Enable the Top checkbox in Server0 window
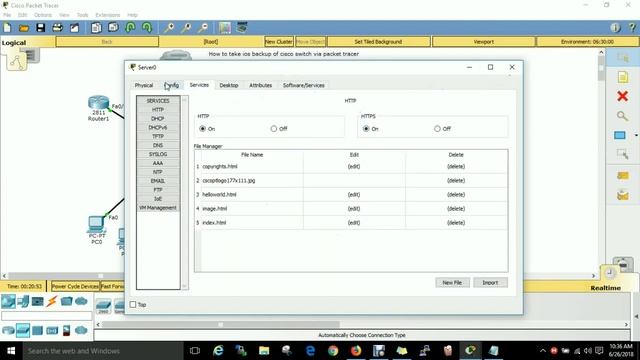 coord(133,304)
